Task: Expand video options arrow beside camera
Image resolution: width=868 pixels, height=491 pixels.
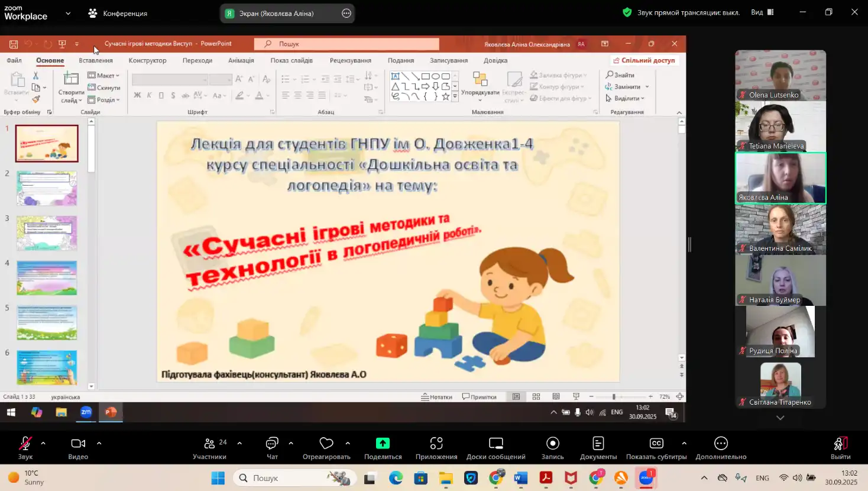Action: coord(99,442)
